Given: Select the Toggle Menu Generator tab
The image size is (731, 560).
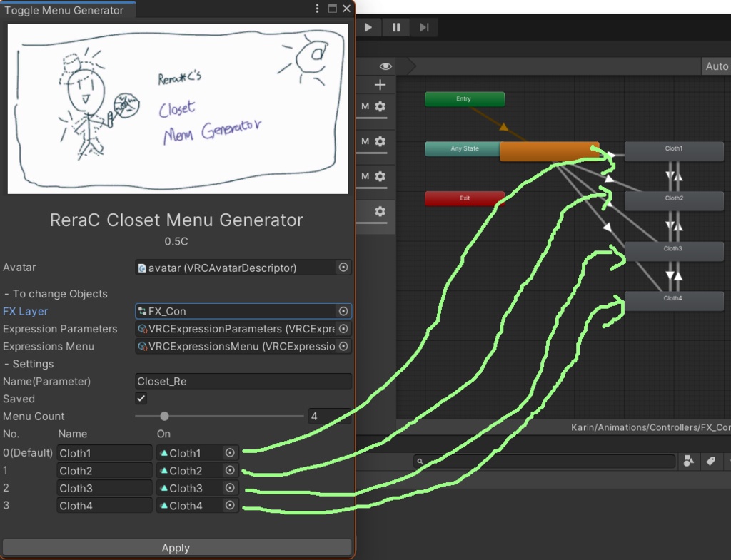Looking at the screenshot, I should [x=68, y=11].
